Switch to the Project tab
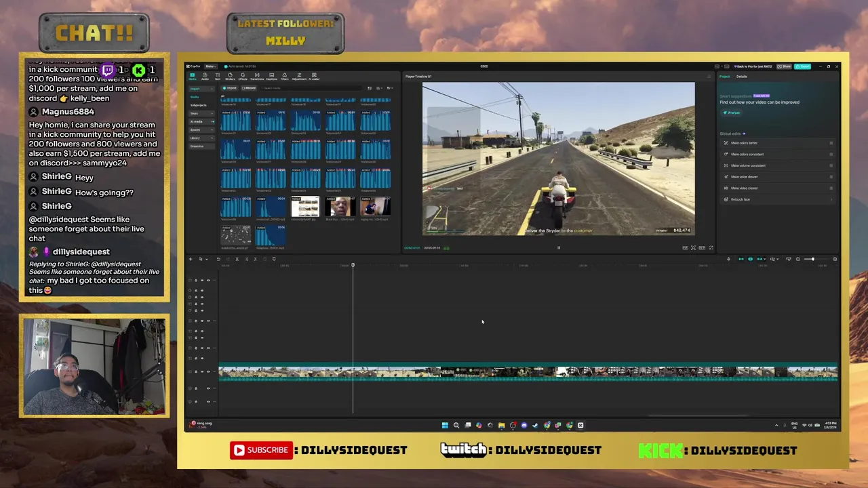868x488 pixels. point(725,77)
